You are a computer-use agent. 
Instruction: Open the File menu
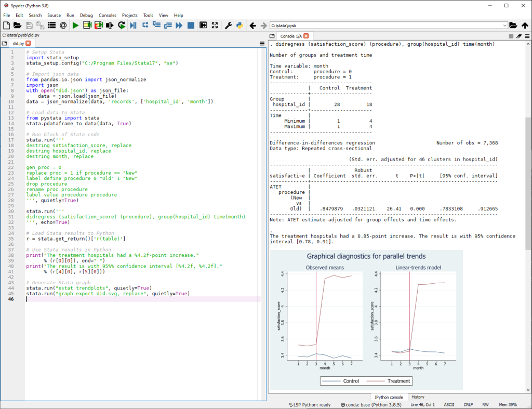coord(6,15)
